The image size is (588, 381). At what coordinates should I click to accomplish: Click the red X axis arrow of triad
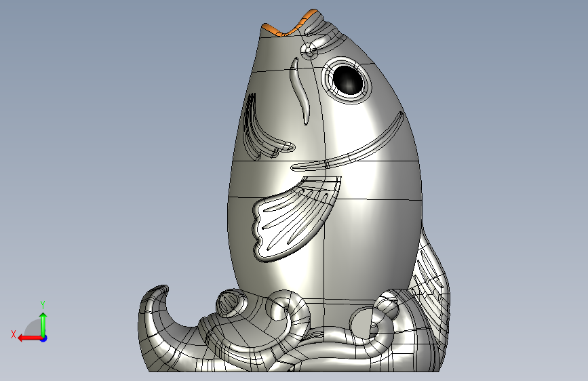coord(29,338)
